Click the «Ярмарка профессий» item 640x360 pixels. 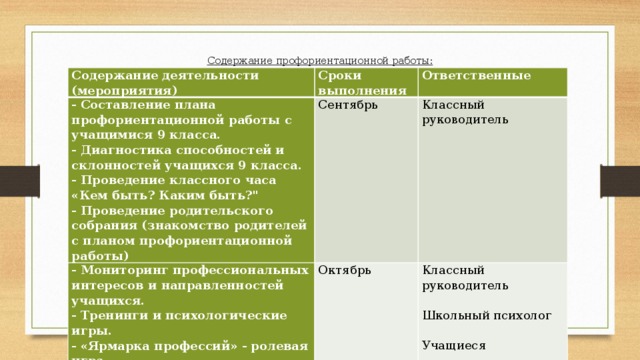click(190, 350)
